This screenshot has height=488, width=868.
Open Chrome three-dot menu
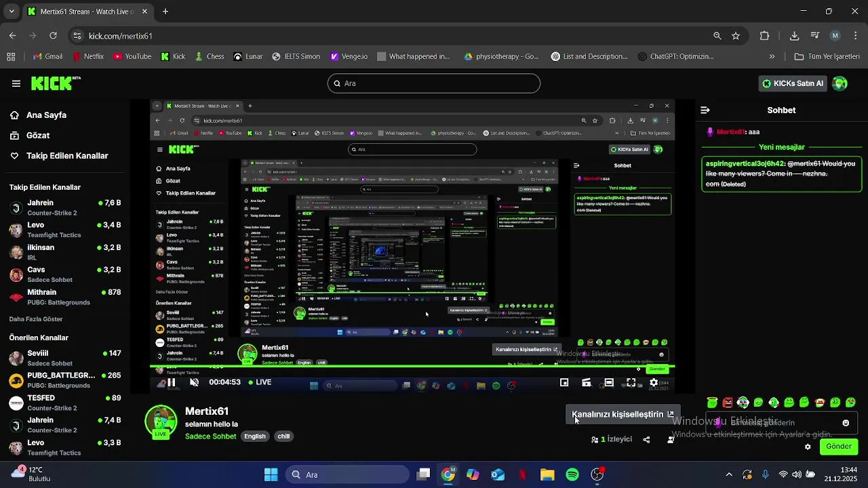[x=855, y=36]
